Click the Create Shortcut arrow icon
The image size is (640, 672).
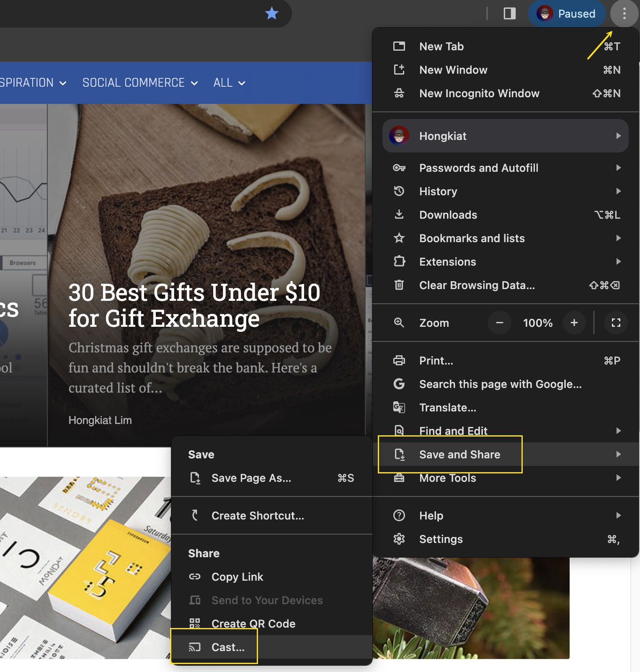pos(195,515)
